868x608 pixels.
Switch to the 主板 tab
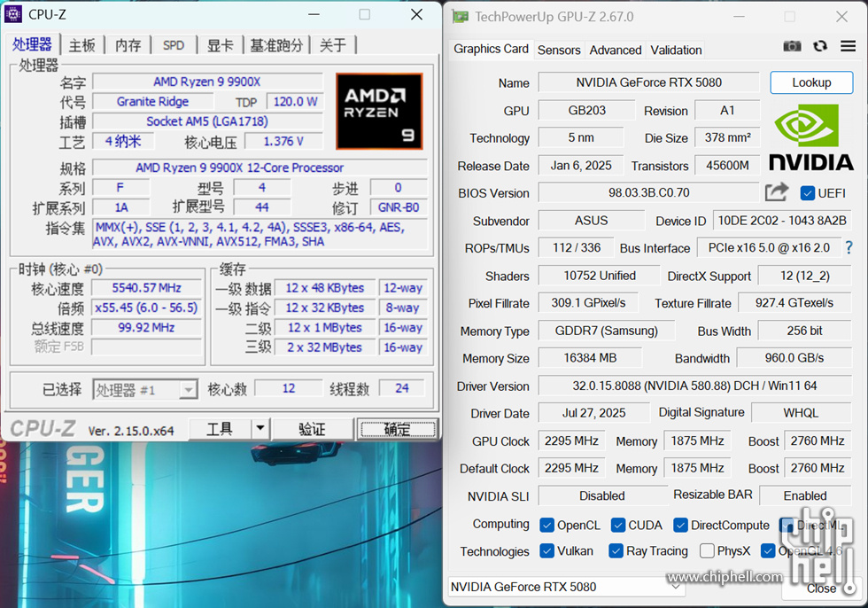[x=81, y=45]
